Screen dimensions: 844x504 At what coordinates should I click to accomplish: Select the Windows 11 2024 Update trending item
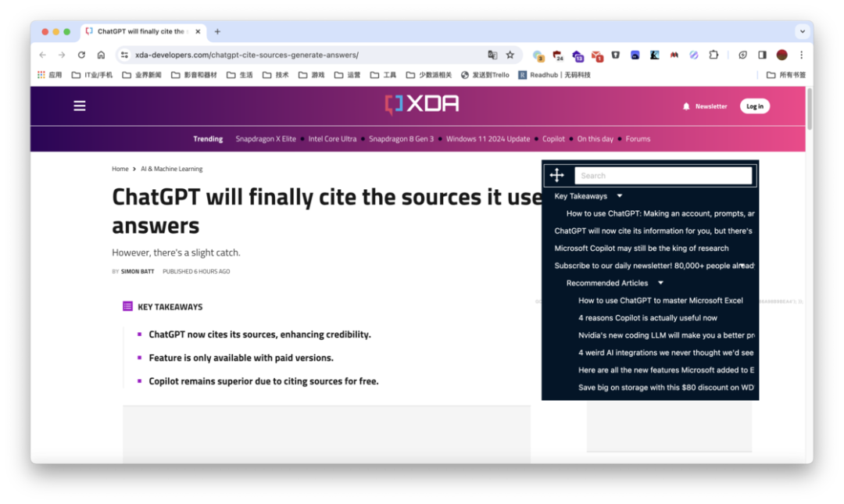point(488,139)
